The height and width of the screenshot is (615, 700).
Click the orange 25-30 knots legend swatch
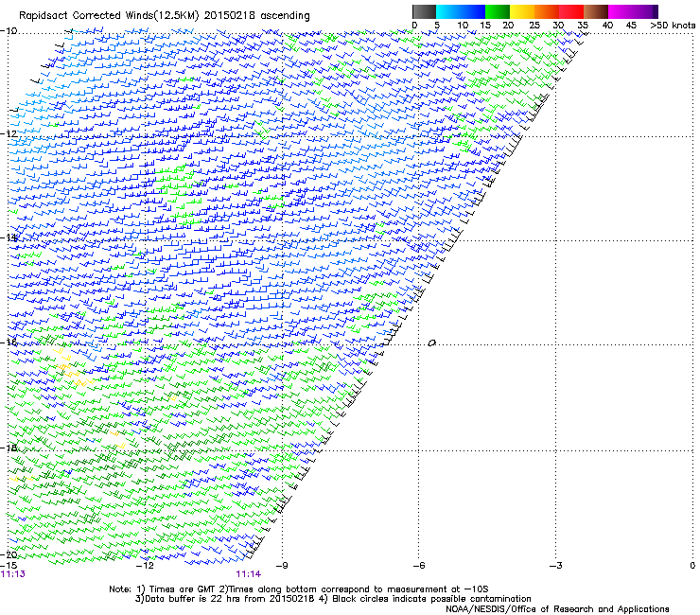(x=547, y=11)
